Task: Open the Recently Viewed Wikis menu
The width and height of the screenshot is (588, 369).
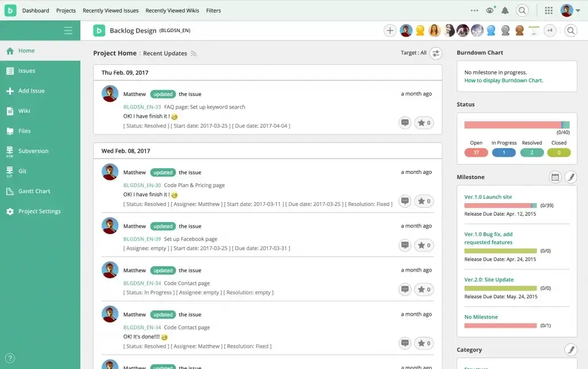Action: click(x=171, y=10)
